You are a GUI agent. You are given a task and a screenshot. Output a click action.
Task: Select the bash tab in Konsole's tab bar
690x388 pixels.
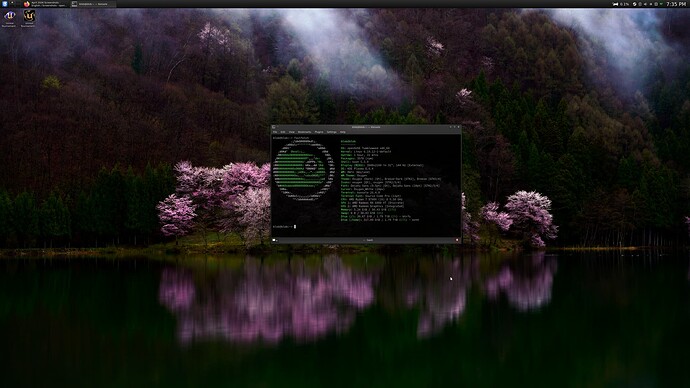tap(369, 240)
